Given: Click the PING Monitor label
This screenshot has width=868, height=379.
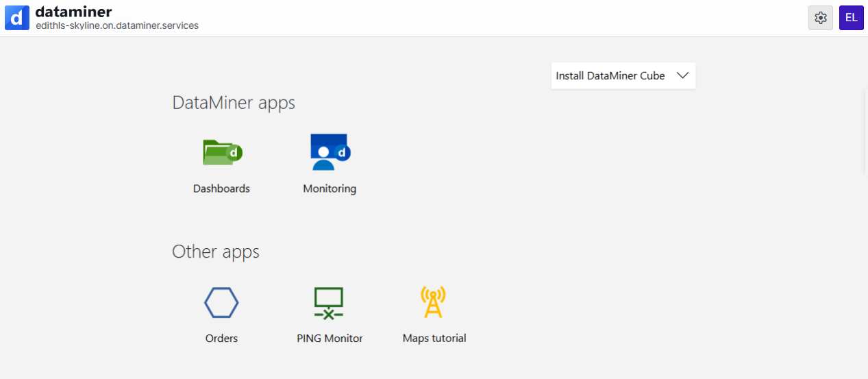Looking at the screenshot, I should coord(330,338).
